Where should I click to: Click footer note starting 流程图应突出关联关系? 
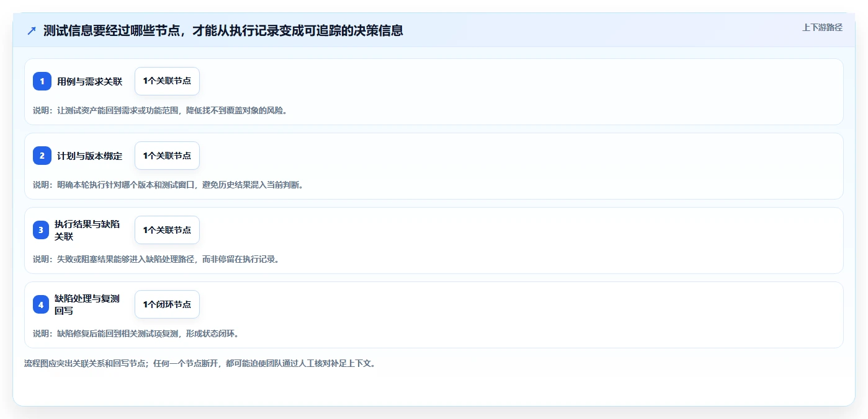point(200,363)
